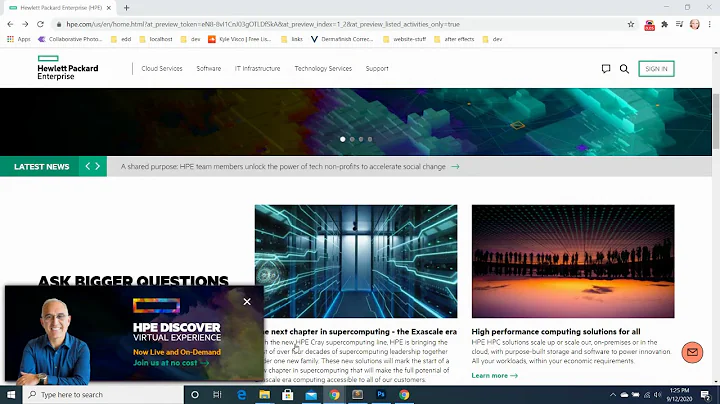
Task: Select the third carousel dot
Action: click(361, 139)
